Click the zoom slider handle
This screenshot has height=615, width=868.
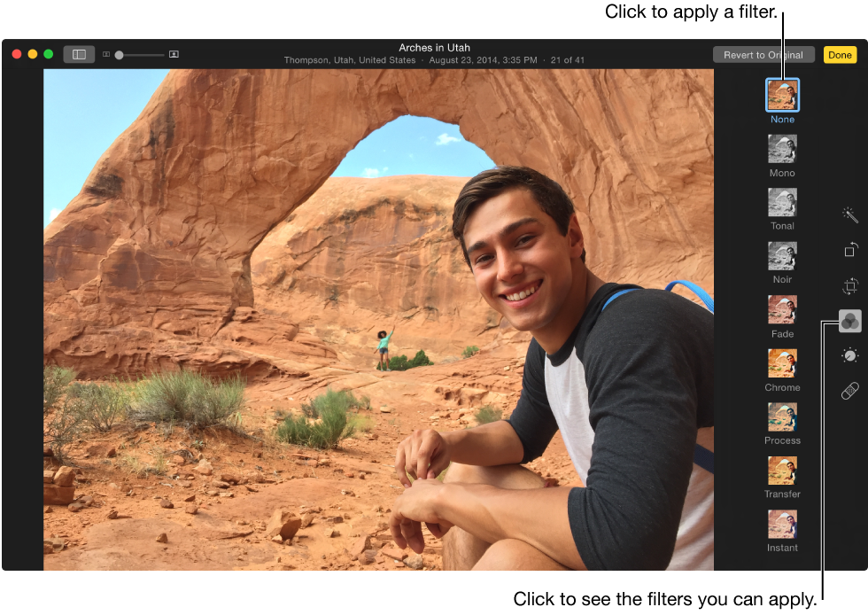coord(119,55)
